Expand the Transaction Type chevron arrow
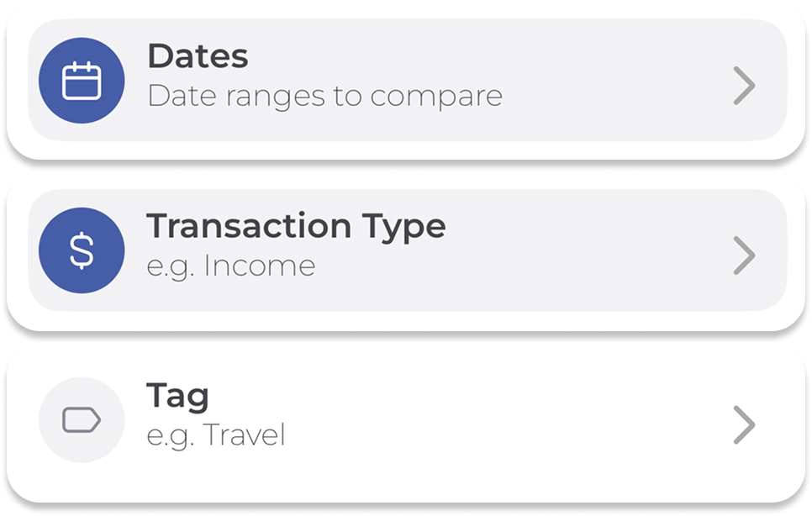812x516 pixels. [744, 255]
